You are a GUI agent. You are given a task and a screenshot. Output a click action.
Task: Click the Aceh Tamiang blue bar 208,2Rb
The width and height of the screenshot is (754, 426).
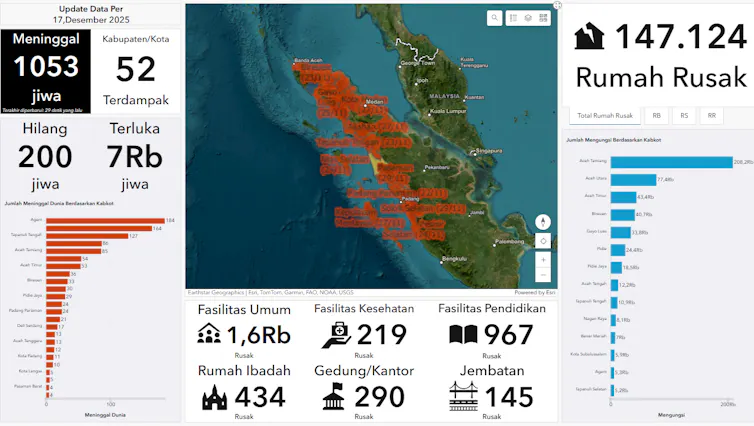point(671,163)
